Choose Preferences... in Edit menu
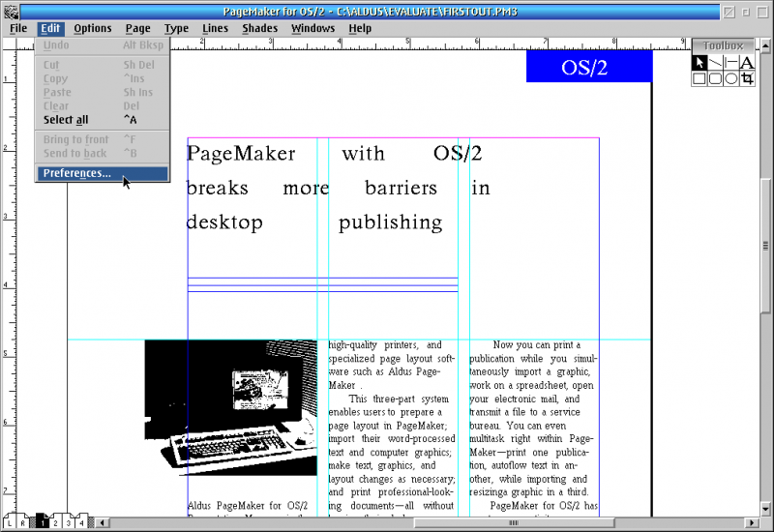 tap(103, 173)
